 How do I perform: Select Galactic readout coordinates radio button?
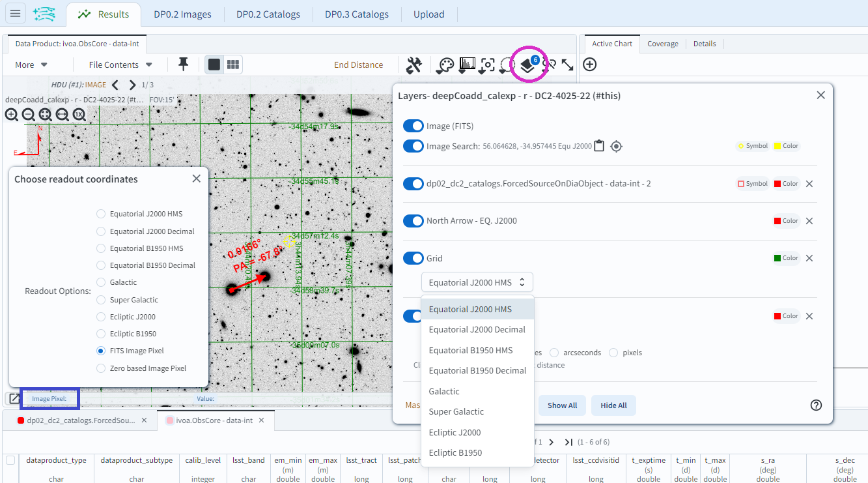(101, 282)
